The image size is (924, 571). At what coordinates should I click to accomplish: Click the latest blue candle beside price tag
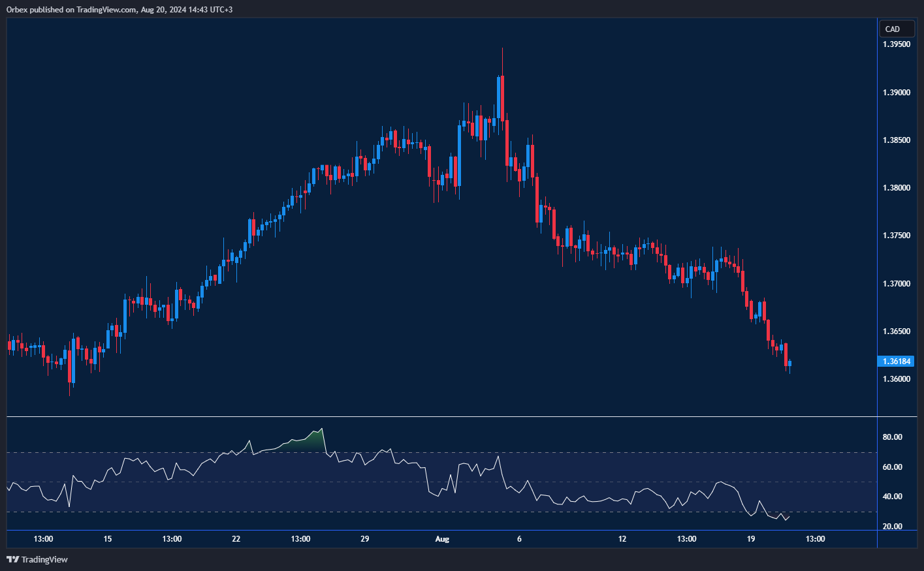click(x=790, y=363)
